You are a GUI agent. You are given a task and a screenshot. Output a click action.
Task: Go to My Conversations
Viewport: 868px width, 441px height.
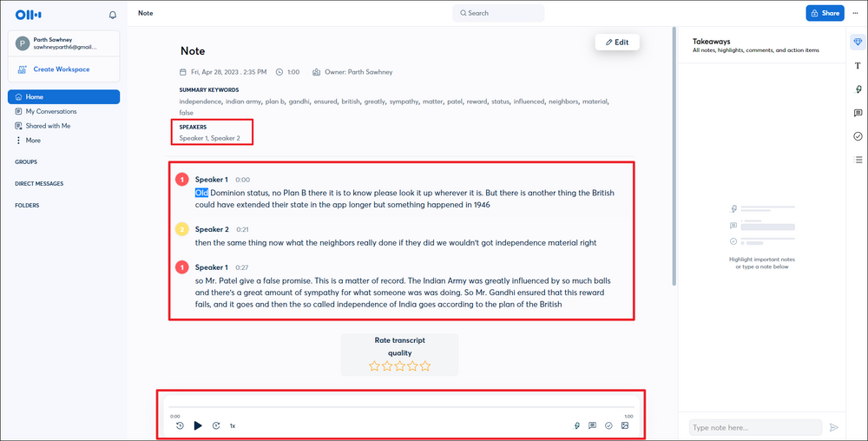tap(50, 111)
